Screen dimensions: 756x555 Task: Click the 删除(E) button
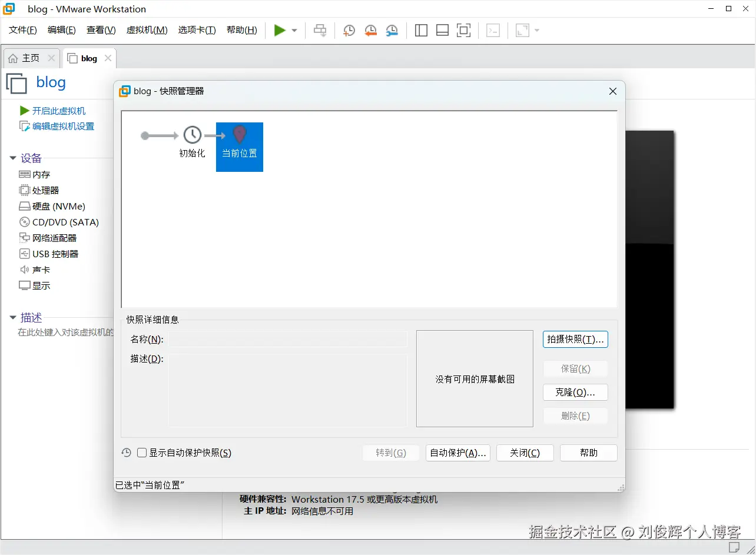point(575,416)
